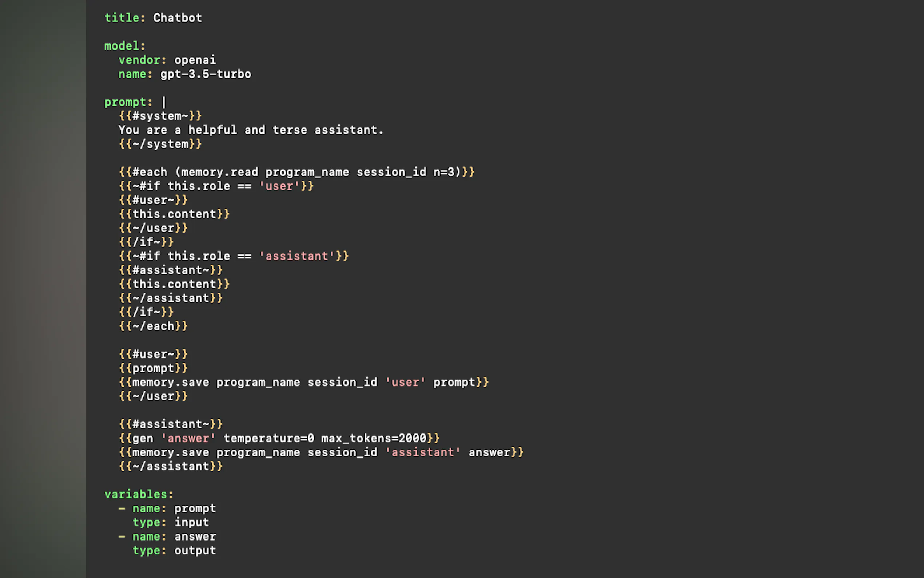The width and height of the screenshot is (924, 578).
Task: Click the openai vendor value
Action: click(195, 60)
